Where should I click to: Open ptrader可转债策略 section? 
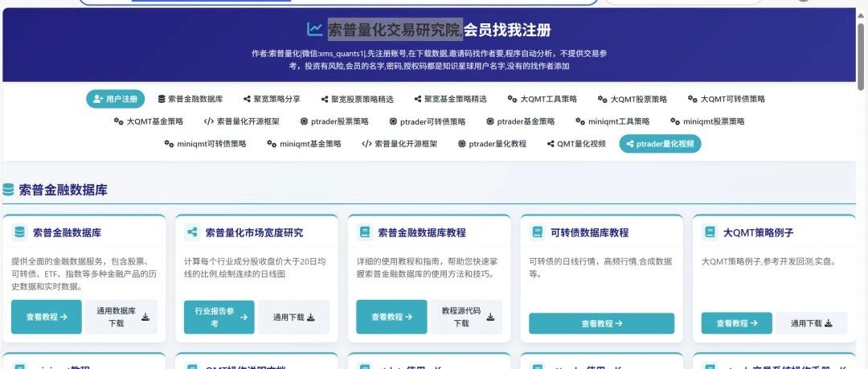(x=427, y=121)
